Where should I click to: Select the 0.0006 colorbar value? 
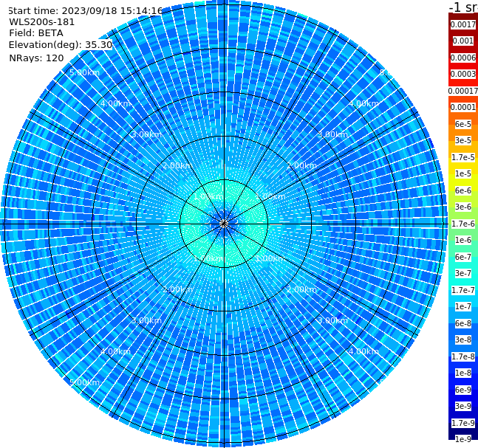tap(463, 58)
